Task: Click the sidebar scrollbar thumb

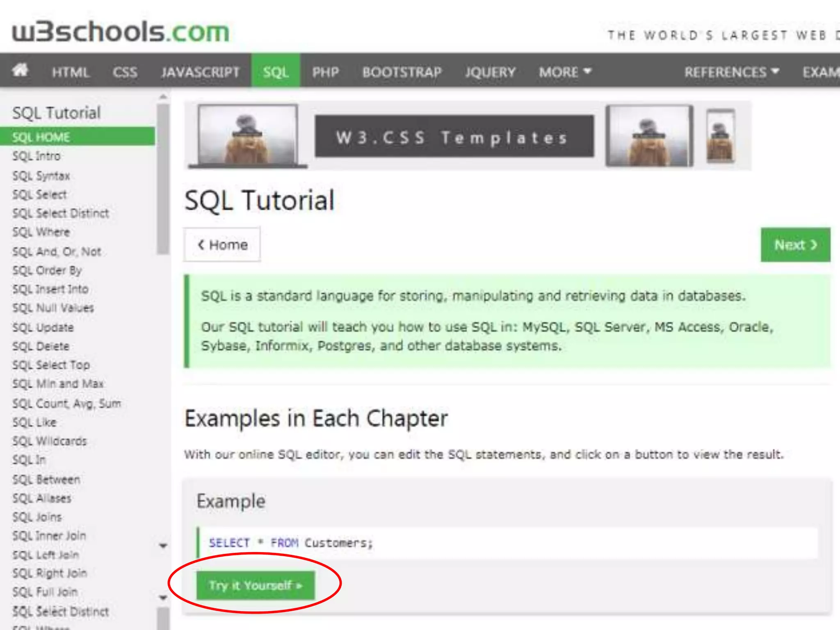Action: click(x=163, y=178)
